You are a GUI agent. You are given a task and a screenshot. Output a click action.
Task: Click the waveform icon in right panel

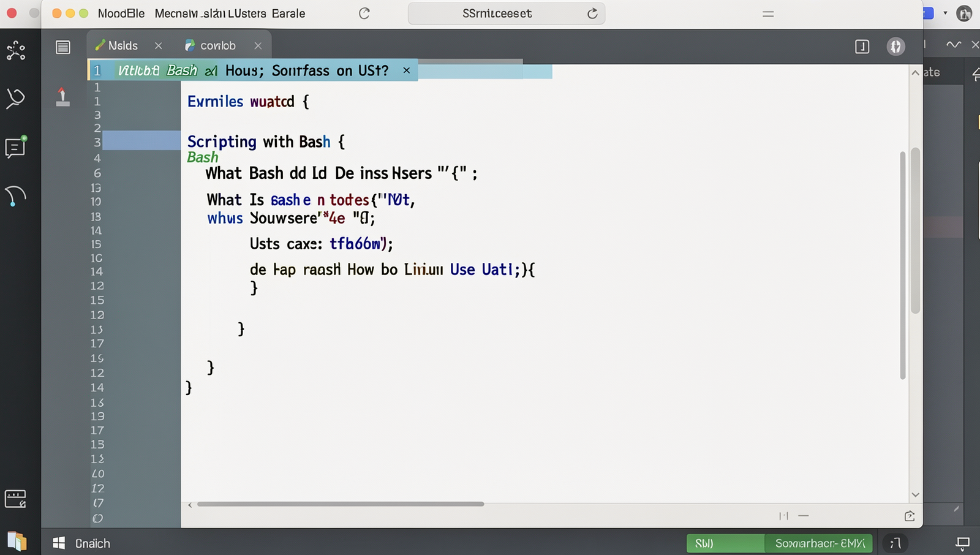pyautogui.click(x=954, y=45)
